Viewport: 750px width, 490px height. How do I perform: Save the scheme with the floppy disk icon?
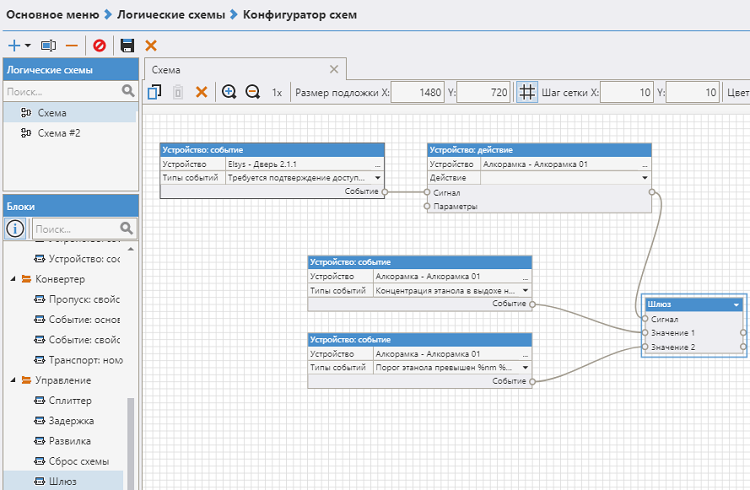(x=127, y=46)
